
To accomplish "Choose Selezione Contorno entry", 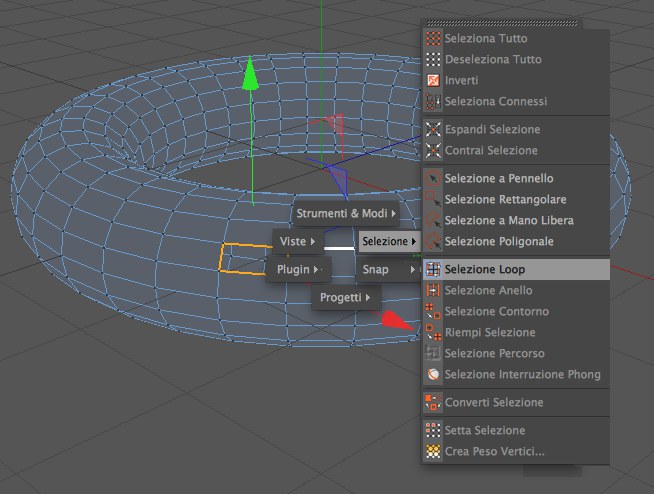I will pos(516,311).
